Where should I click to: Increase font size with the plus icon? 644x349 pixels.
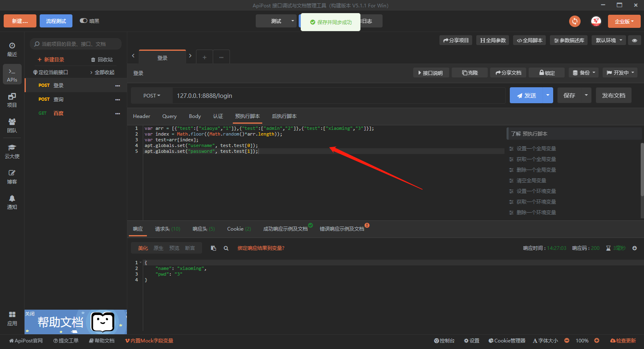point(597,340)
